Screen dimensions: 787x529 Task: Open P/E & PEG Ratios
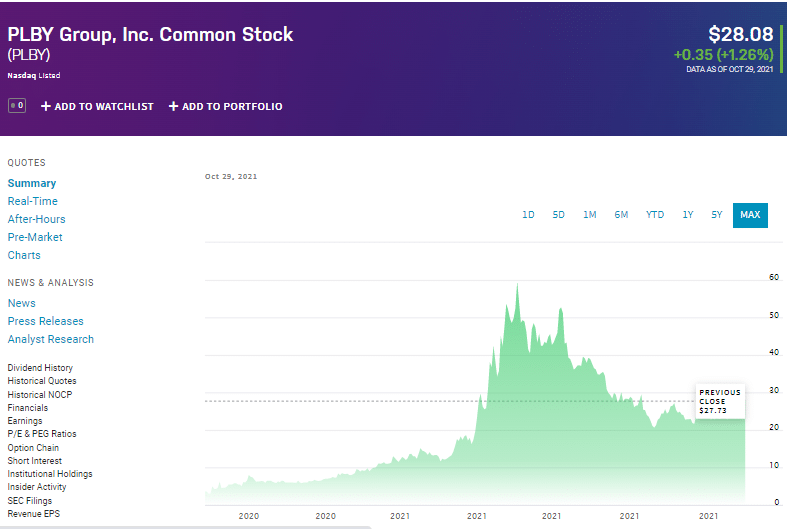coord(42,434)
